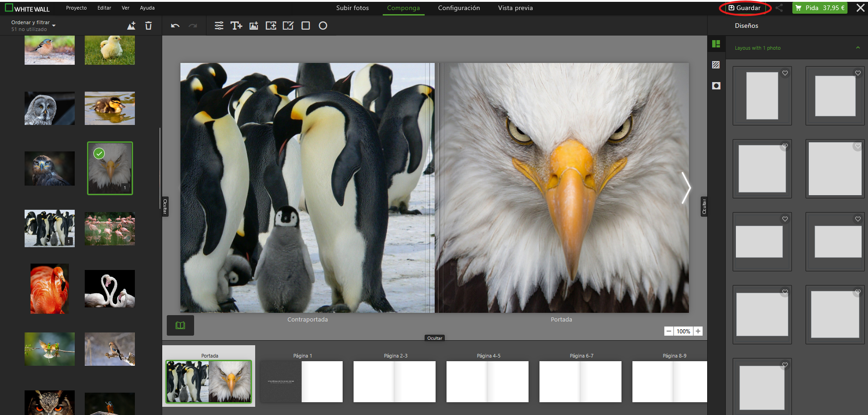Click the share icon next to Guardar
The height and width of the screenshot is (415, 868).
[780, 8]
